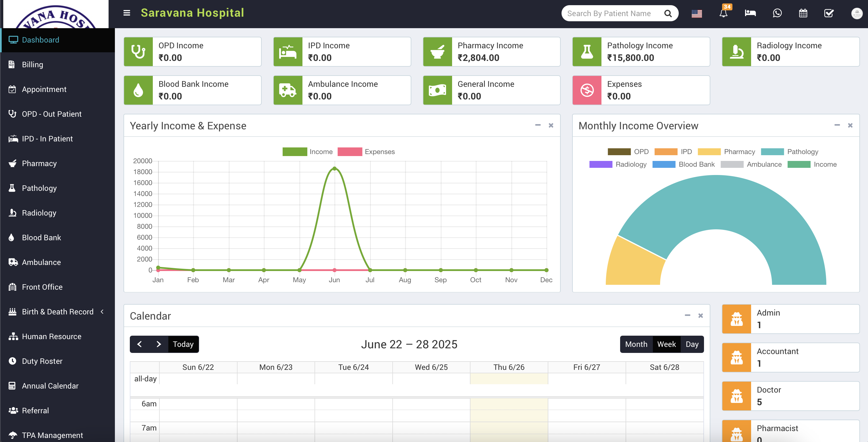Open the Appointment menu in sidebar
The width and height of the screenshot is (868, 442).
pos(44,89)
